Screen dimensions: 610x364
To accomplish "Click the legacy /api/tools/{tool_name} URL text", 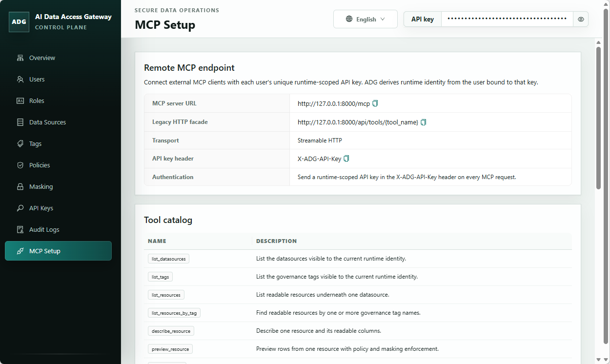I will point(358,122).
